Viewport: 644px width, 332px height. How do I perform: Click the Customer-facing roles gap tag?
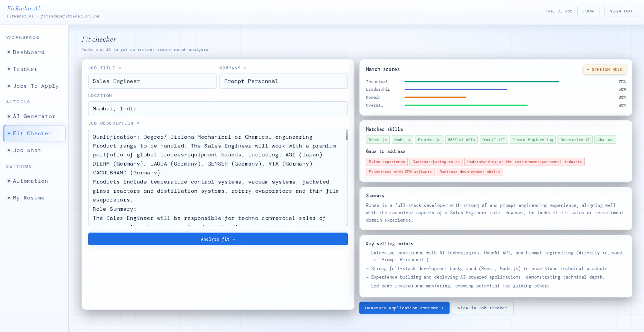pyautogui.click(x=436, y=162)
